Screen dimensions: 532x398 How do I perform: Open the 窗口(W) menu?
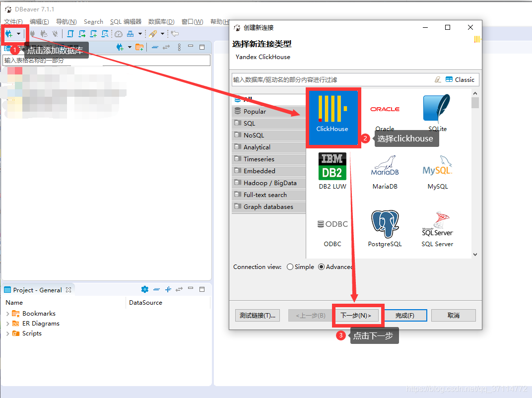coord(193,22)
